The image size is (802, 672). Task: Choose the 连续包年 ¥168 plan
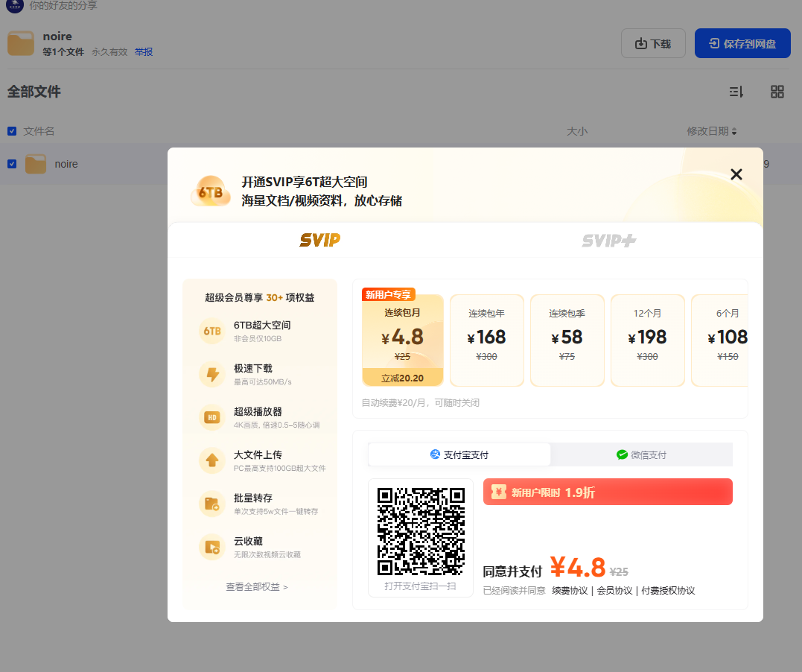point(487,340)
